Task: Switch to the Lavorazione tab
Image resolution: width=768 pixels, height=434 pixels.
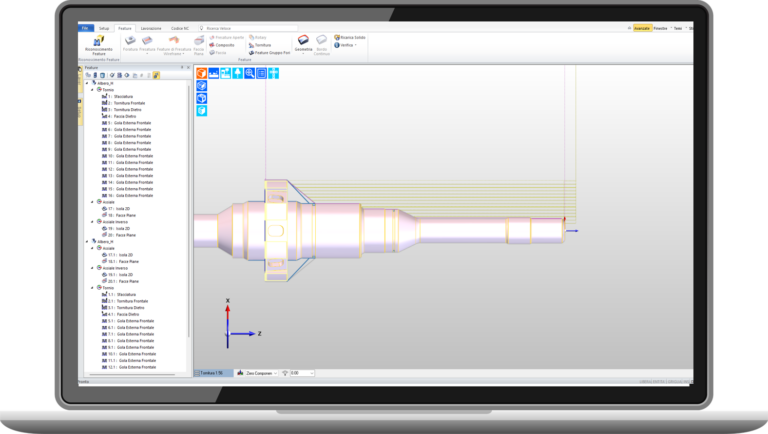Action: pos(151,28)
